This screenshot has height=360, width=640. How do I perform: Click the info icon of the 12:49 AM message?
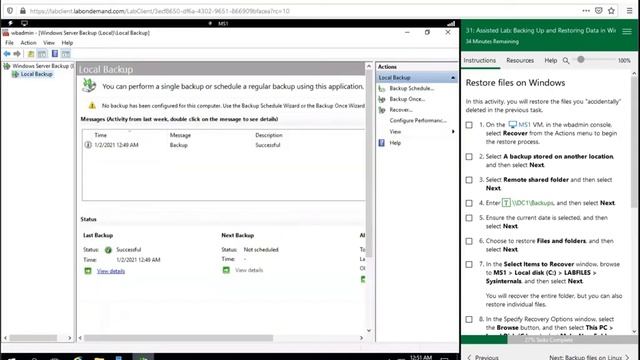click(x=88, y=145)
